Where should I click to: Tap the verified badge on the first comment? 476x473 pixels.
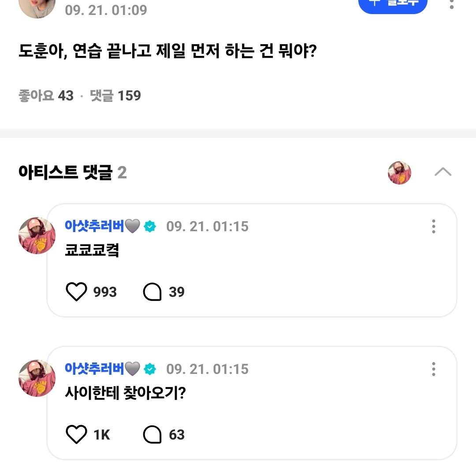(150, 227)
